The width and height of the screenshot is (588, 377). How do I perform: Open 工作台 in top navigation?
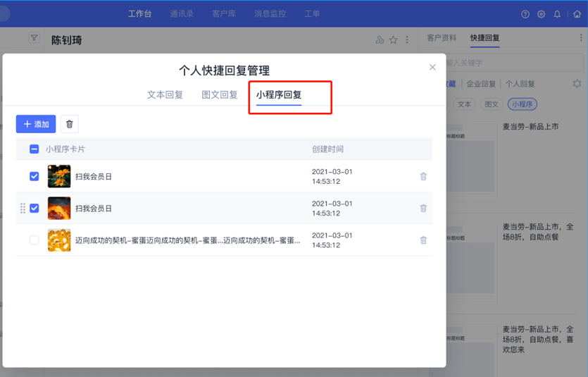140,14
